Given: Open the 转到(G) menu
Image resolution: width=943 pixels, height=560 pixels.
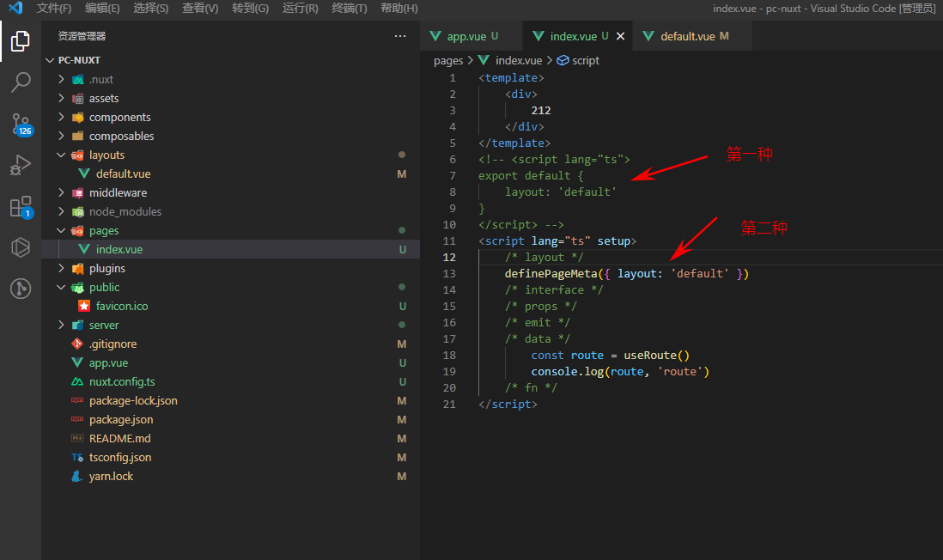Looking at the screenshot, I should point(250,8).
